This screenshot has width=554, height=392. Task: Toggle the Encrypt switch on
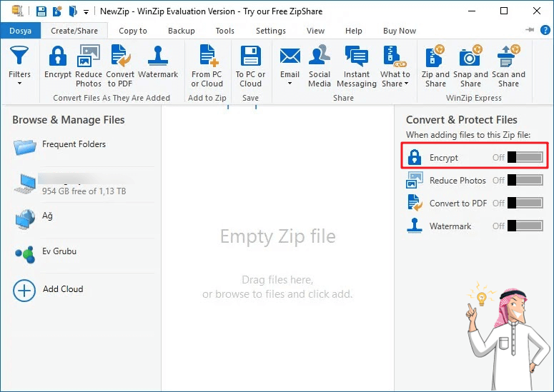coord(525,157)
